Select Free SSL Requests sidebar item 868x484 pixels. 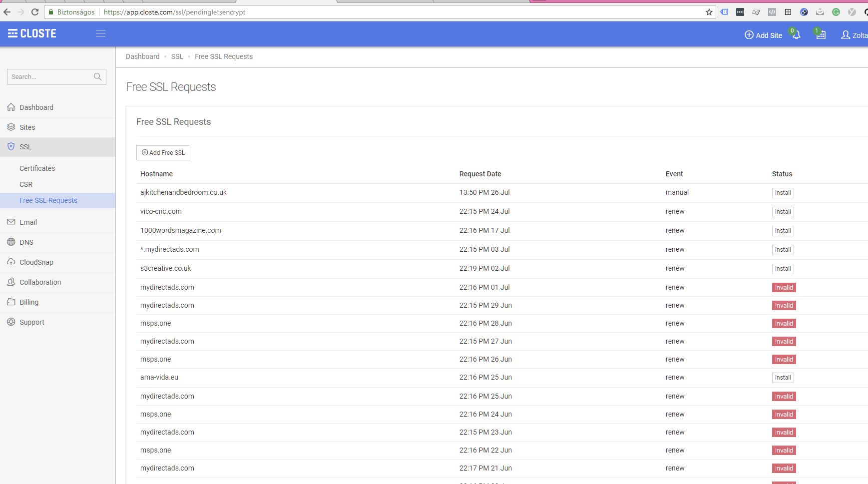(57, 200)
